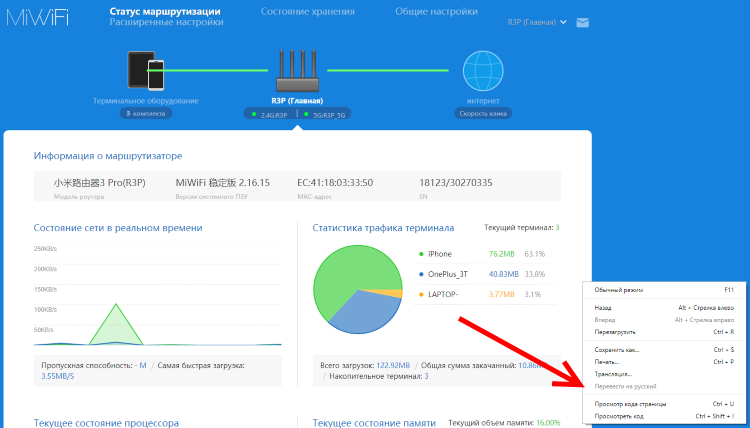Click the Статистика трафика терминала heading
Image resolution: width=750 pixels, height=428 pixels.
pos(383,228)
